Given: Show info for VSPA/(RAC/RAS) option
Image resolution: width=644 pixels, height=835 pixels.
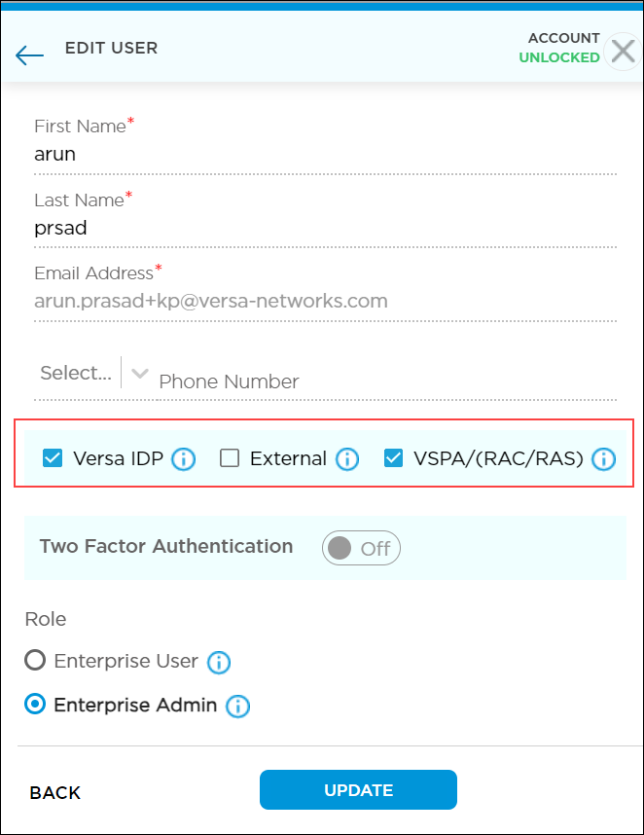Looking at the screenshot, I should click(x=604, y=459).
